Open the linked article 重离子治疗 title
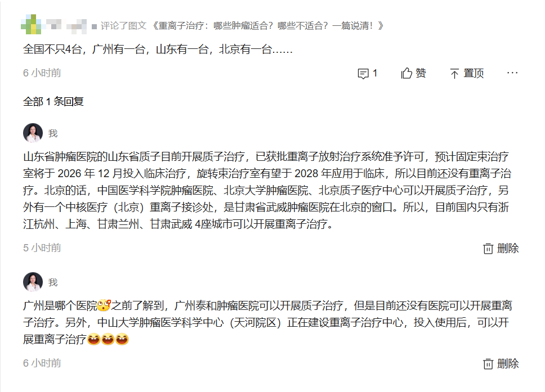The width and height of the screenshot is (545, 392). click(x=267, y=26)
